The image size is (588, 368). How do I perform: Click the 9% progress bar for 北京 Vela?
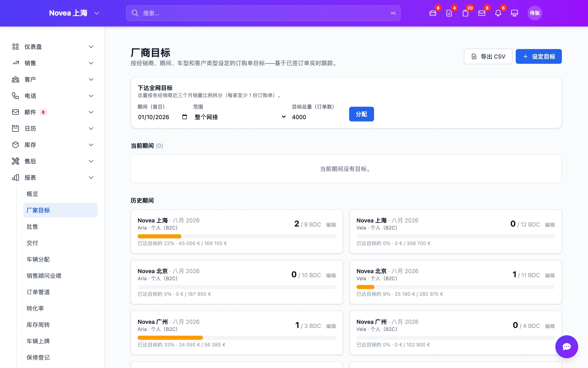point(456,287)
